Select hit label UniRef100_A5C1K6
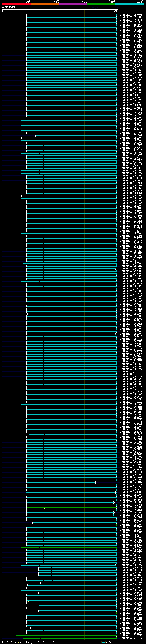 pyautogui.click(x=131, y=45)
